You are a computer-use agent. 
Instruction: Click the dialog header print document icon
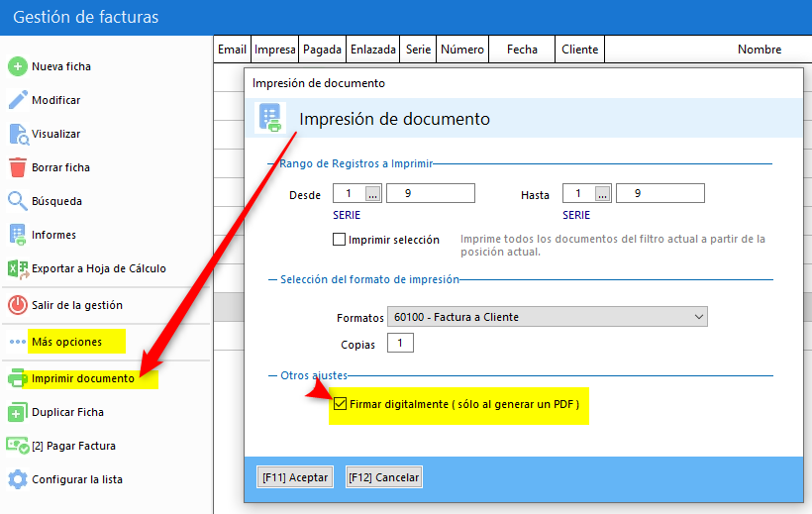tap(270, 118)
